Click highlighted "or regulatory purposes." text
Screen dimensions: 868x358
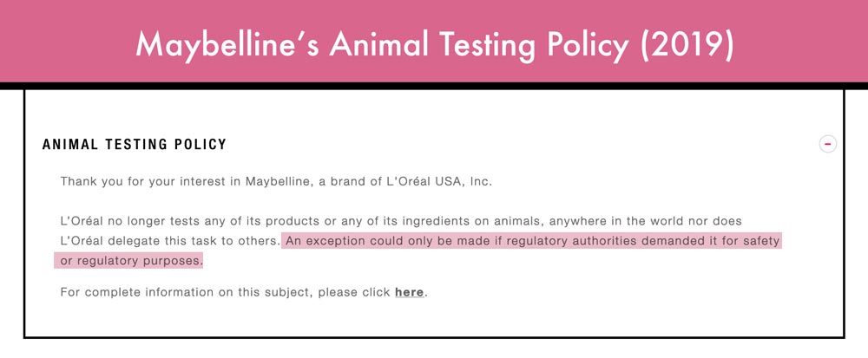point(132,261)
